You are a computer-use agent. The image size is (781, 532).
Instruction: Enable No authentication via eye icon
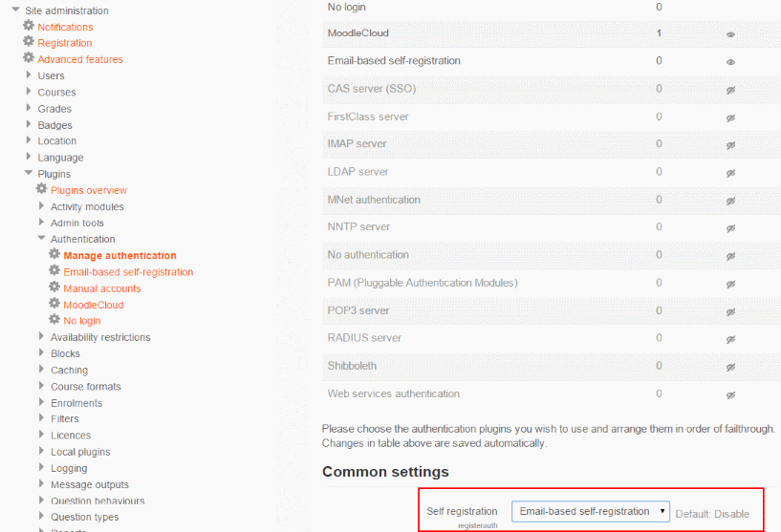pos(730,256)
